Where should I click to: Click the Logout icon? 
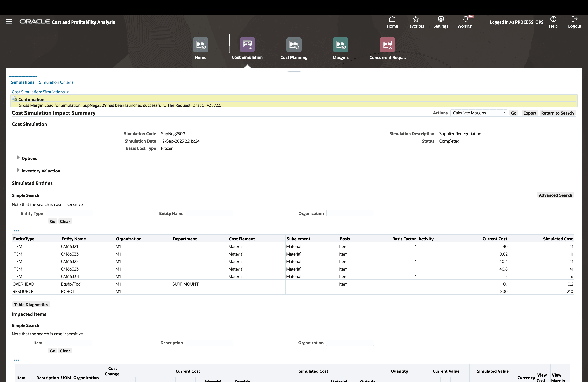(x=574, y=19)
